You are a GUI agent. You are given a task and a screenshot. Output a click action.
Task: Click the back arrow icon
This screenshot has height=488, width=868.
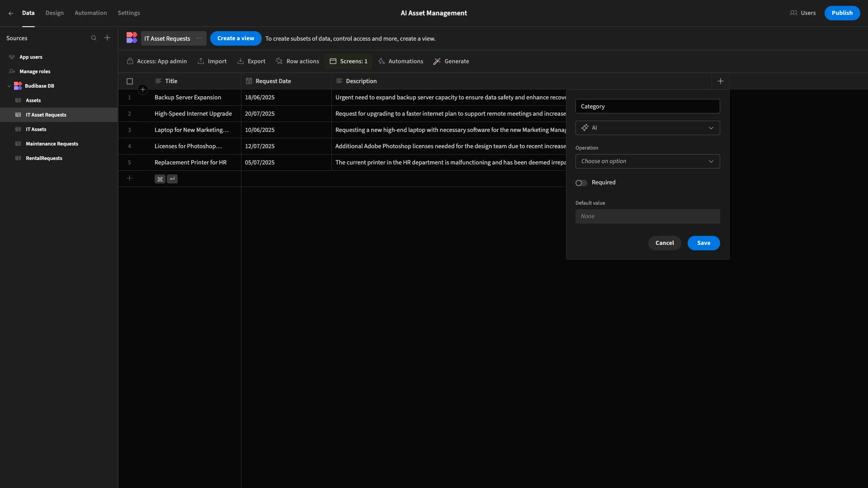coord(11,13)
